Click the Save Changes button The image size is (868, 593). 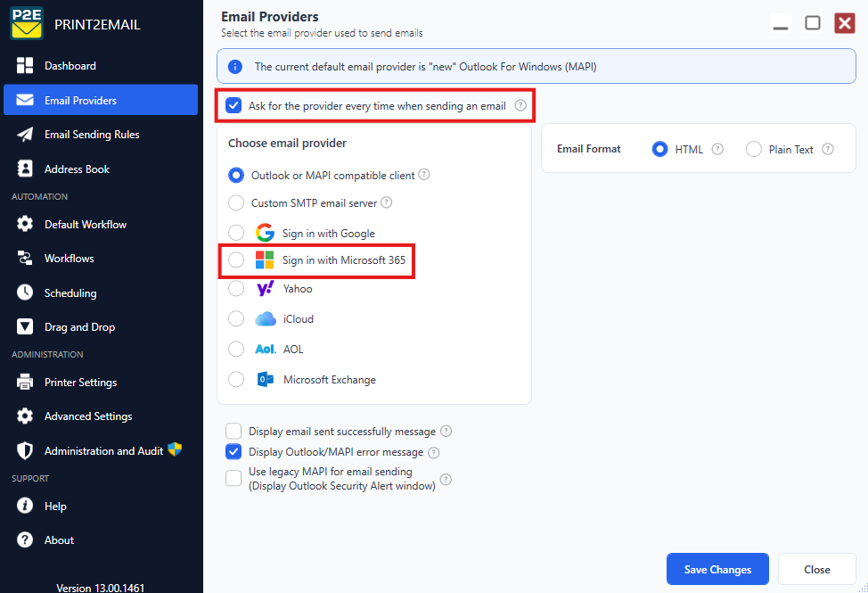click(x=717, y=569)
